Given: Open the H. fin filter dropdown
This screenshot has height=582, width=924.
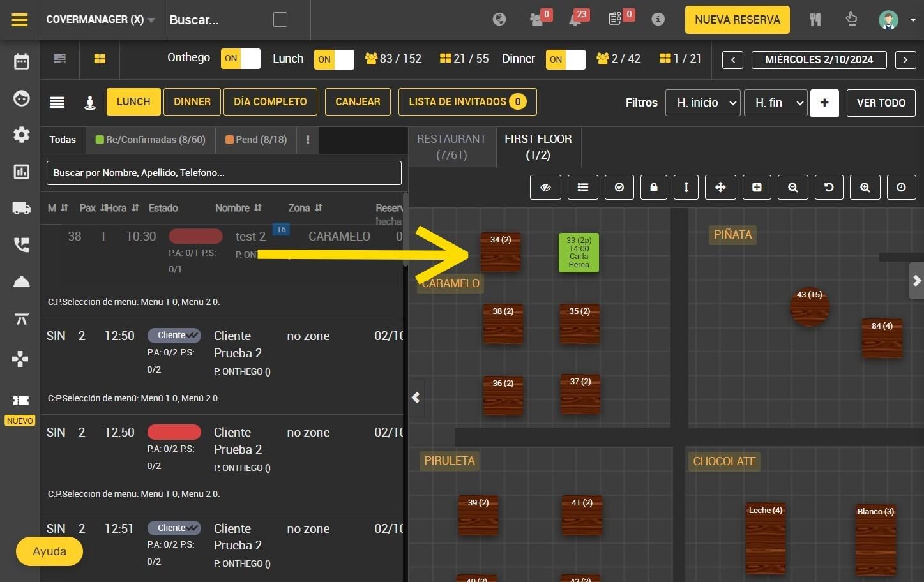Looking at the screenshot, I should 775,103.
